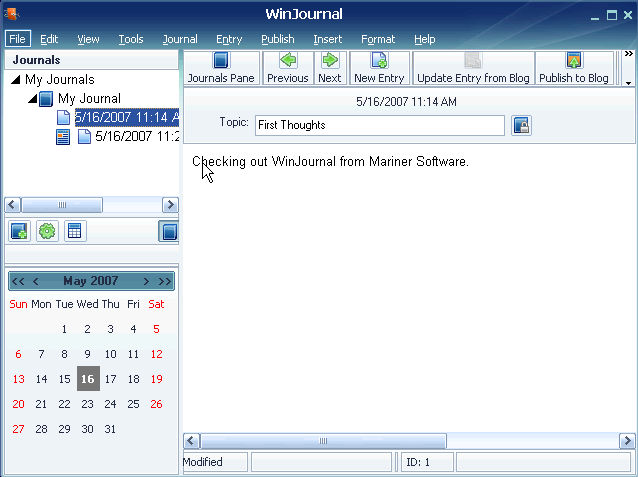Click the journals tree horizontal scrollbar thumb
Screen dimensions: 638x477
[62, 205]
